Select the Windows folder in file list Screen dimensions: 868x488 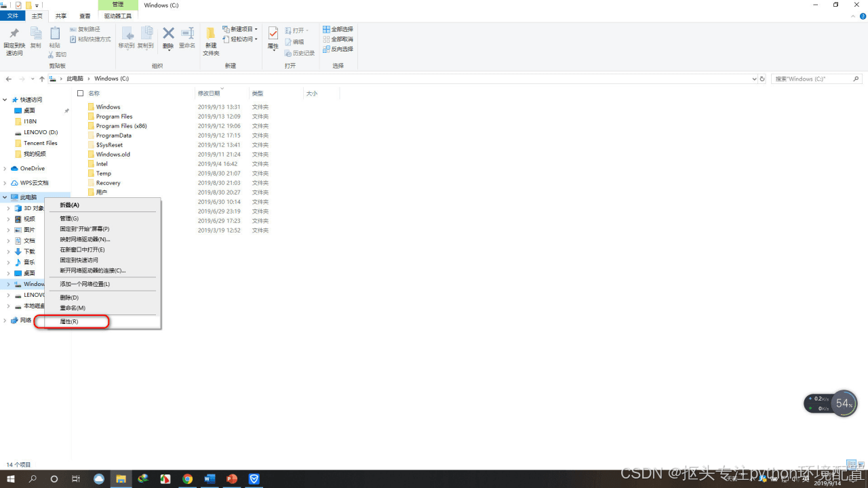tap(108, 107)
